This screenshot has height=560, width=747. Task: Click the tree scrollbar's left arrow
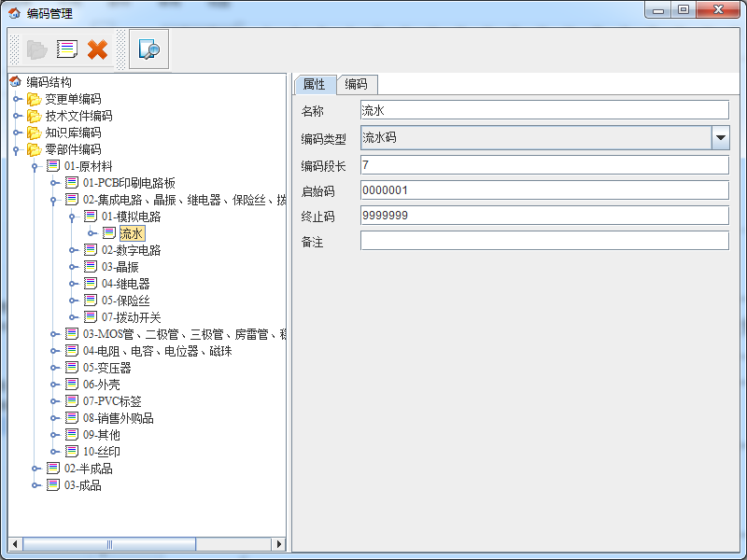click(15, 544)
